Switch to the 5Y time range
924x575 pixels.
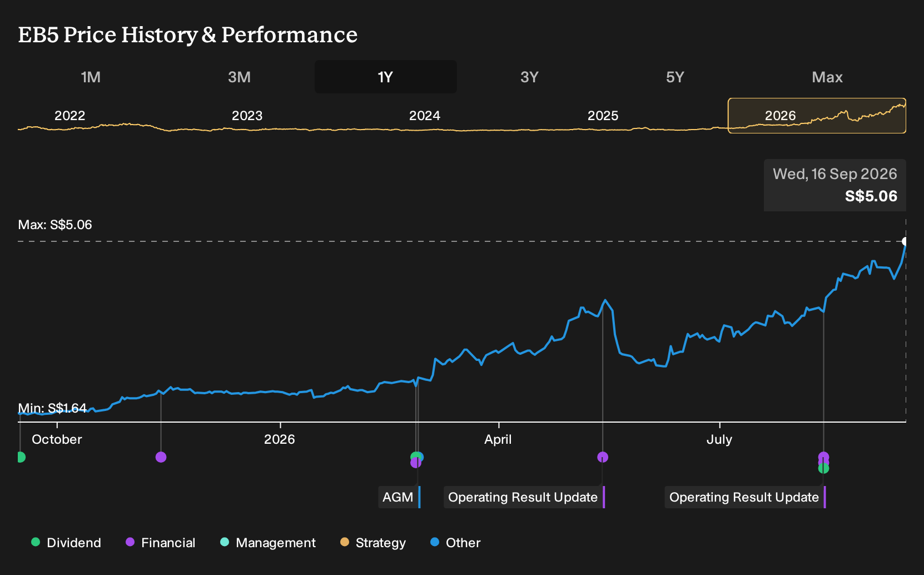coord(675,77)
